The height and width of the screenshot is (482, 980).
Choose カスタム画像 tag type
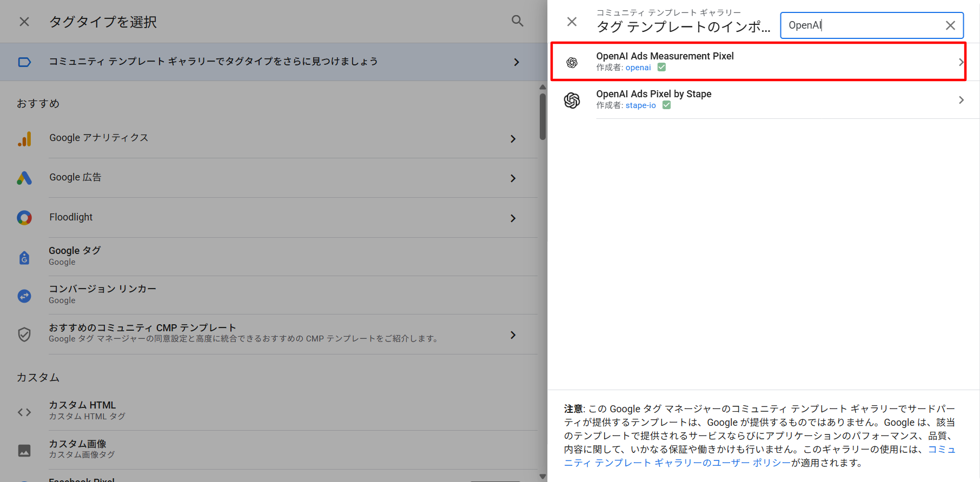(293, 450)
